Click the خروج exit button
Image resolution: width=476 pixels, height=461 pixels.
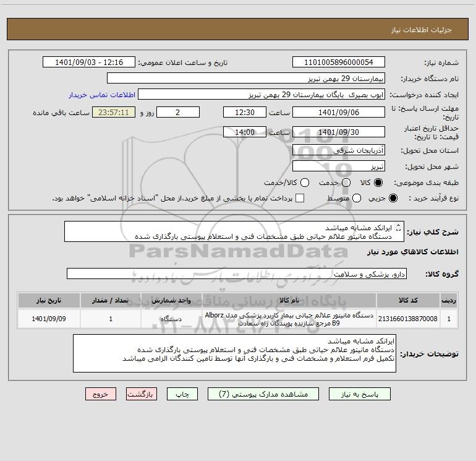pyautogui.click(x=101, y=394)
